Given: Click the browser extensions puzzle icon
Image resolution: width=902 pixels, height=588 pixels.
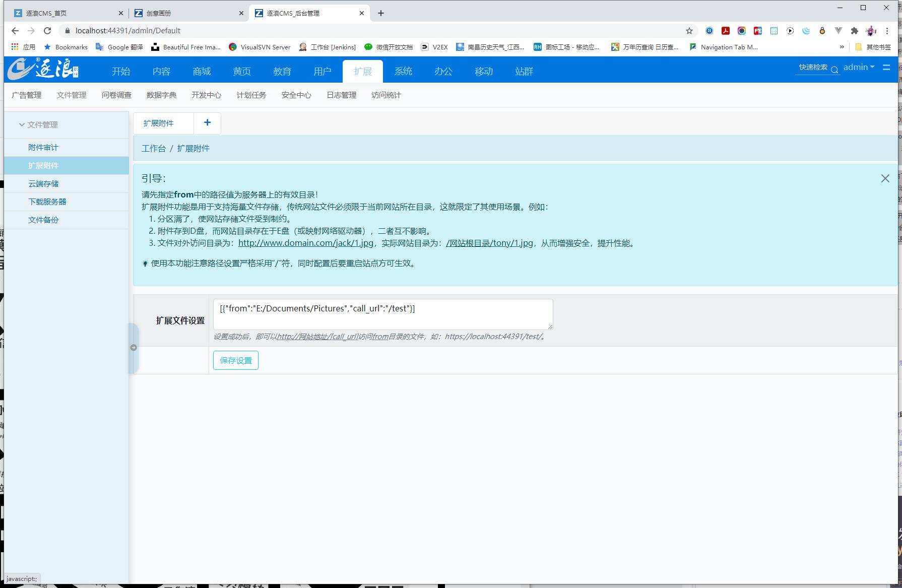Looking at the screenshot, I should [x=854, y=31].
